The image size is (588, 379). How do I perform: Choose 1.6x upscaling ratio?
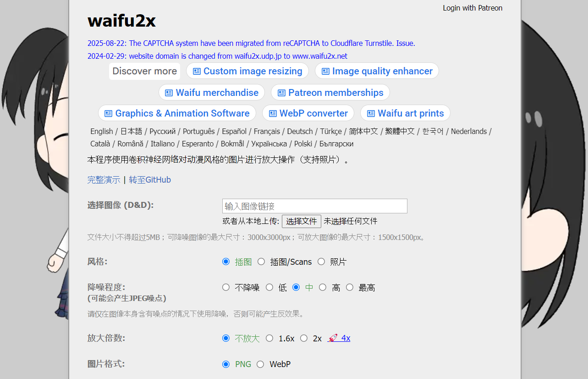point(269,338)
